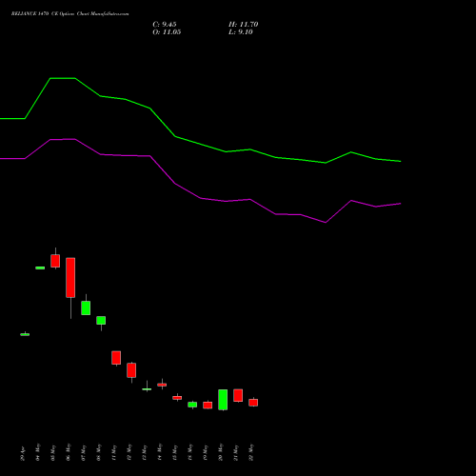The width and height of the screenshot is (476, 476).
Task: Click the 11 May date label
Action: 114,452
